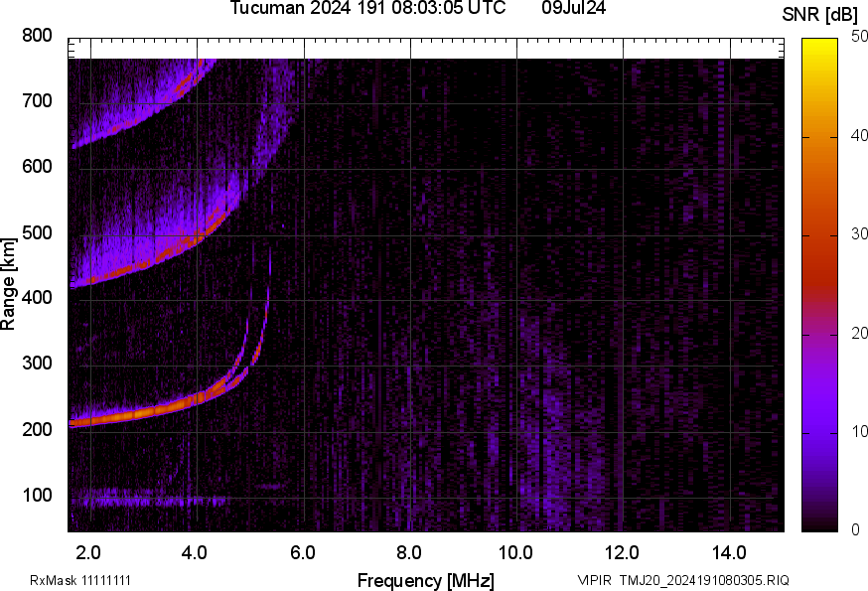The image size is (868, 591).
Task: Click the range tick label '800'
Action: pos(37,36)
